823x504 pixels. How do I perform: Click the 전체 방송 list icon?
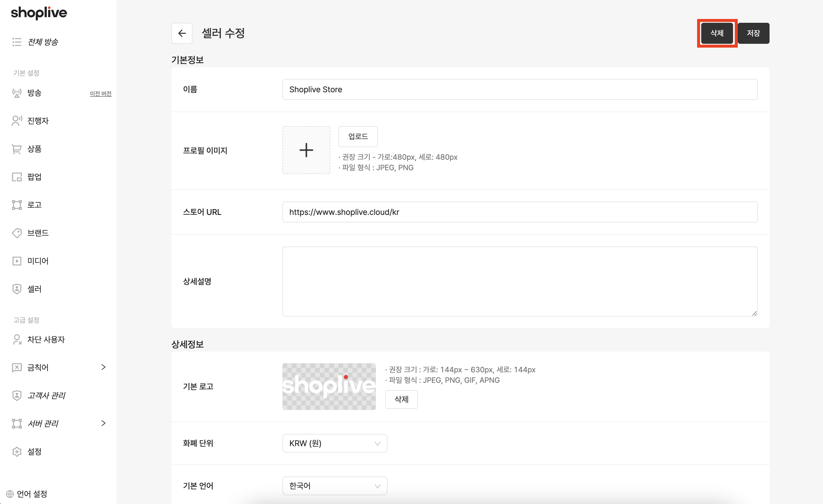(17, 42)
